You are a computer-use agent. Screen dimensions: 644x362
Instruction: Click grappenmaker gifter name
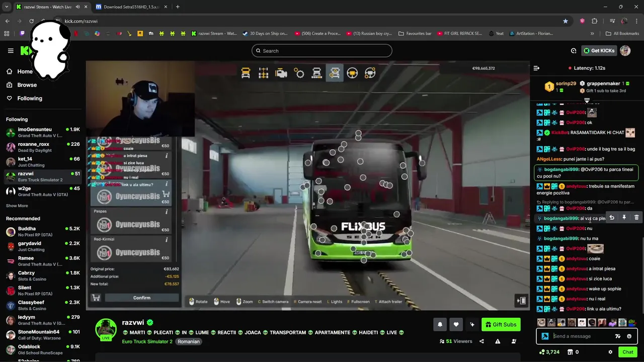pos(603,83)
